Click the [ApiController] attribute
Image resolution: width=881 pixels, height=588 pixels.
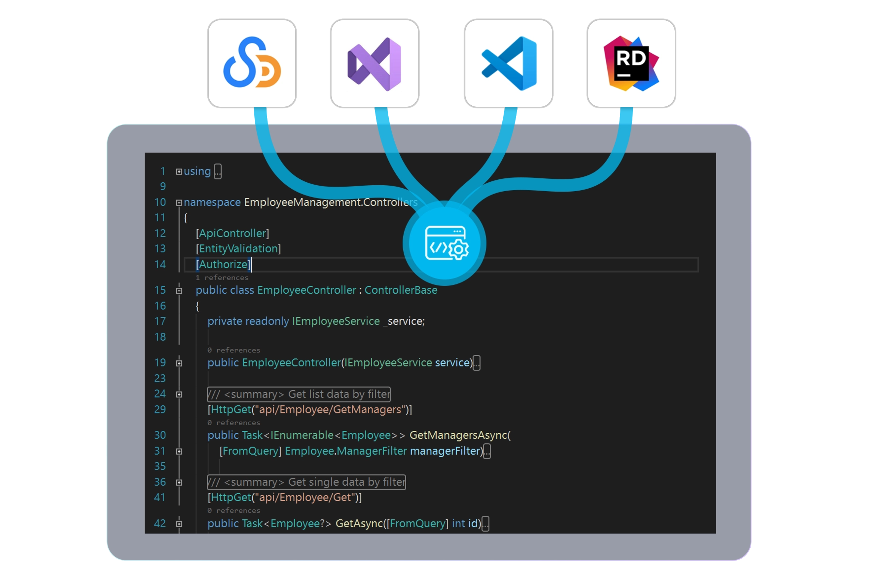[232, 233]
